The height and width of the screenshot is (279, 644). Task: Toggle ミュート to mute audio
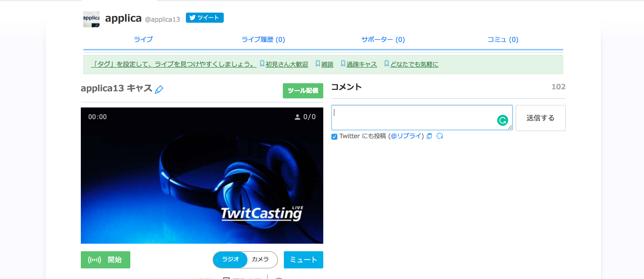click(303, 260)
